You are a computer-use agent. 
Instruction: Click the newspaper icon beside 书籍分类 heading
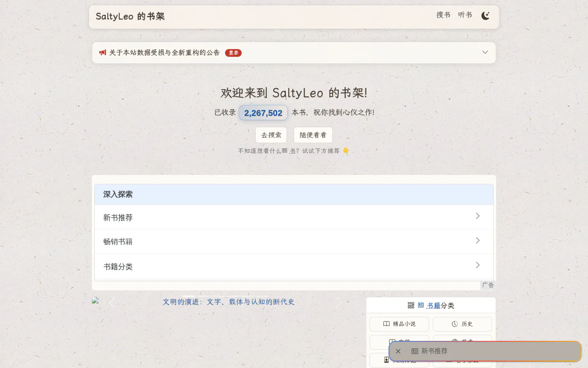pyautogui.click(x=421, y=305)
